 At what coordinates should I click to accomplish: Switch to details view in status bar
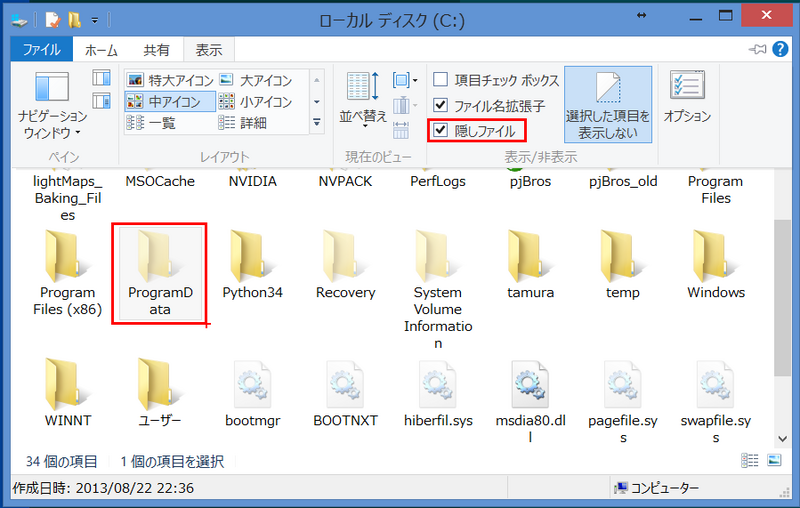pos(749,461)
